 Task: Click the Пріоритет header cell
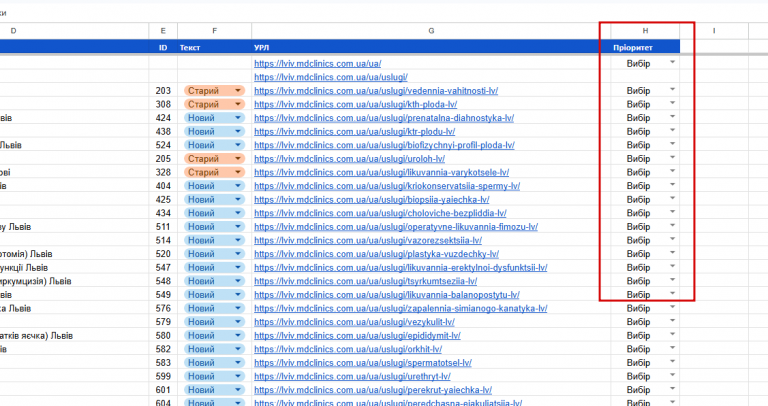click(x=645, y=48)
